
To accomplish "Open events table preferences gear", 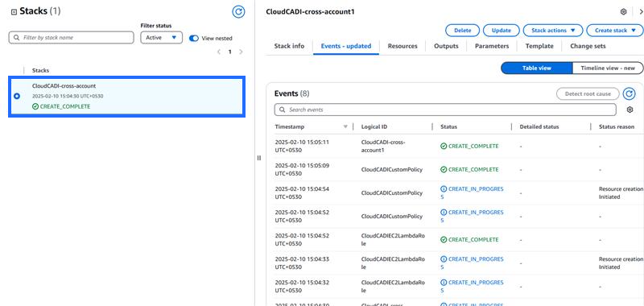I will tap(630, 110).
